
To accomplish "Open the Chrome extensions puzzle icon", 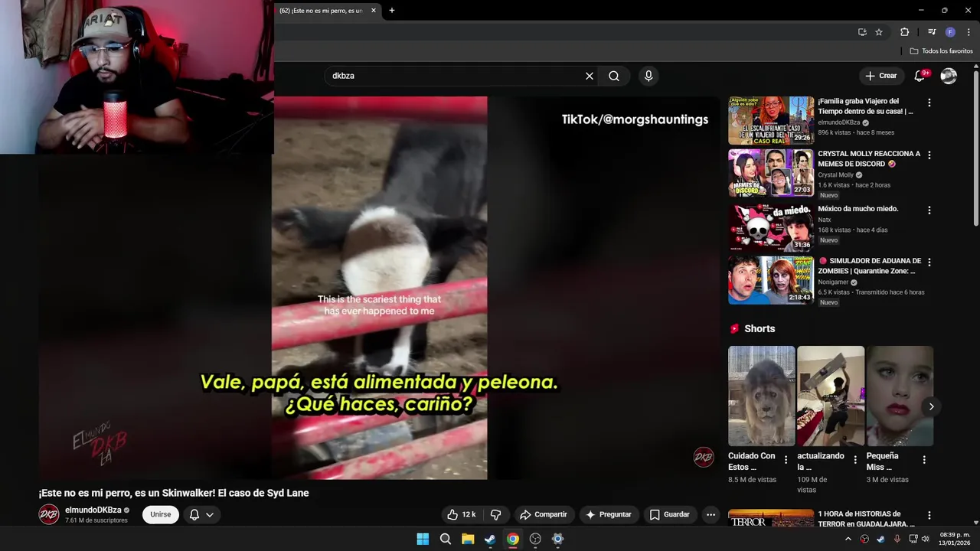I will click(x=904, y=32).
